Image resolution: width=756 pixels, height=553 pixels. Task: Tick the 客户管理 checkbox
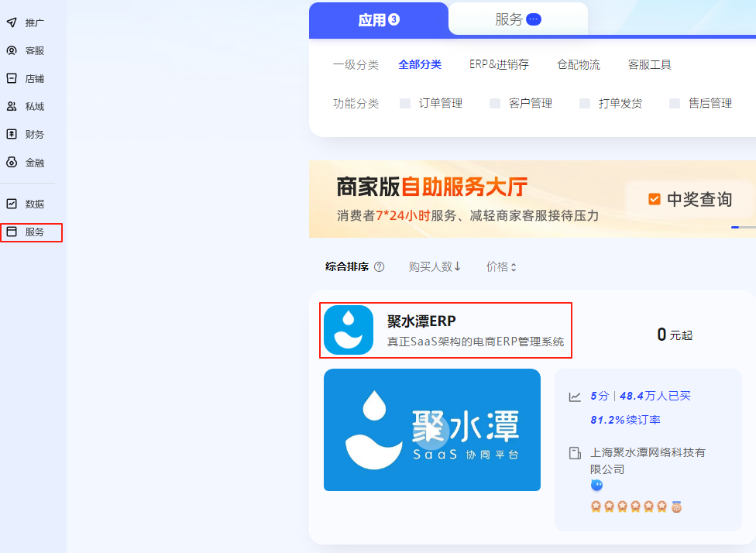pos(495,103)
